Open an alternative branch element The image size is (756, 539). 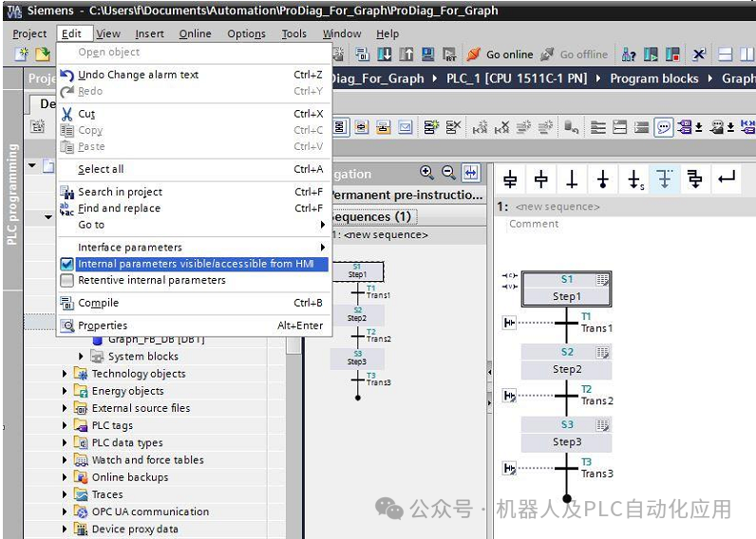tap(665, 179)
